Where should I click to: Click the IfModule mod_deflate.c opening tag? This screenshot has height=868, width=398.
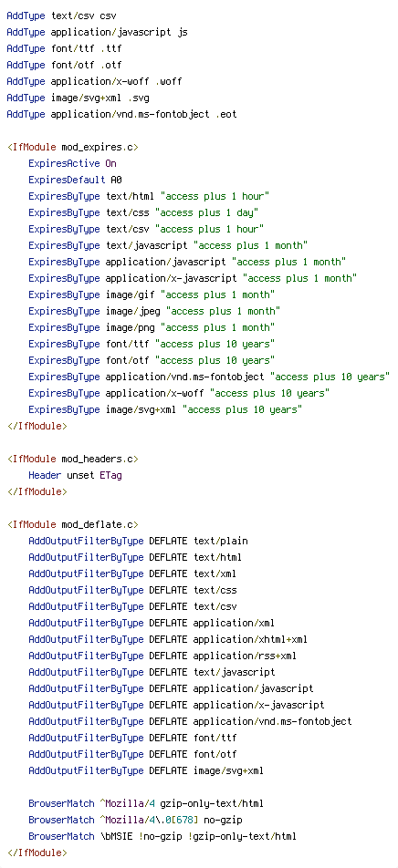73,525
